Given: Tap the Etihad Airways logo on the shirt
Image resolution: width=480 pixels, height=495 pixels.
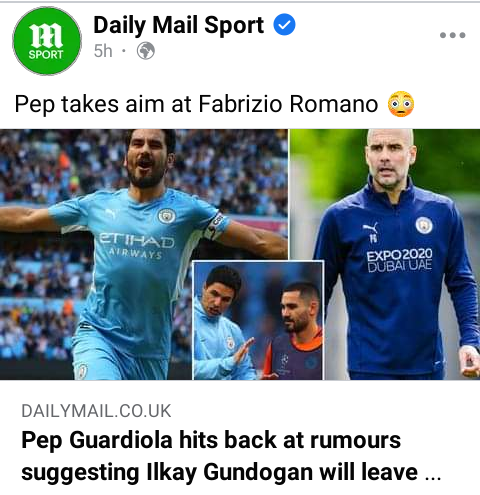Looking at the screenshot, I should coord(136,246).
